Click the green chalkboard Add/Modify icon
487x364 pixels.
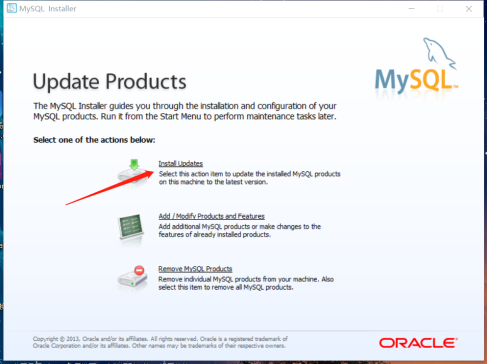(131, 227)
